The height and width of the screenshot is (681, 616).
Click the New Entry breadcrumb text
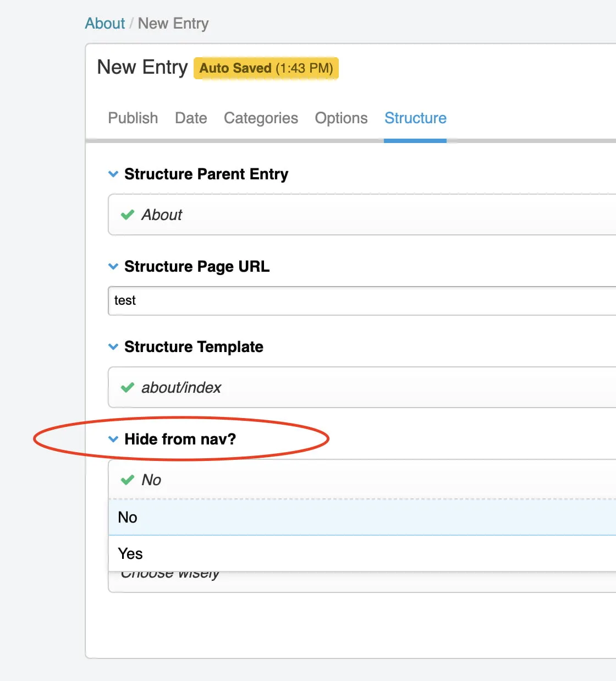[x=173, y=24]
